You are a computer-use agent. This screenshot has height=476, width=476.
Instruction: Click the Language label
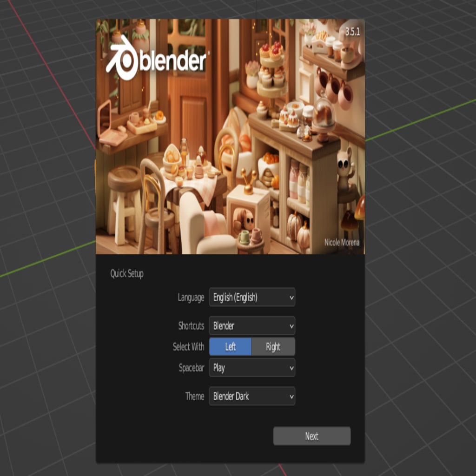point(191,297)
